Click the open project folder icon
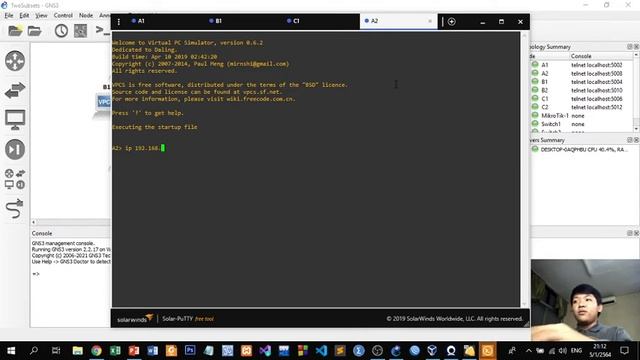 (35, 31)
